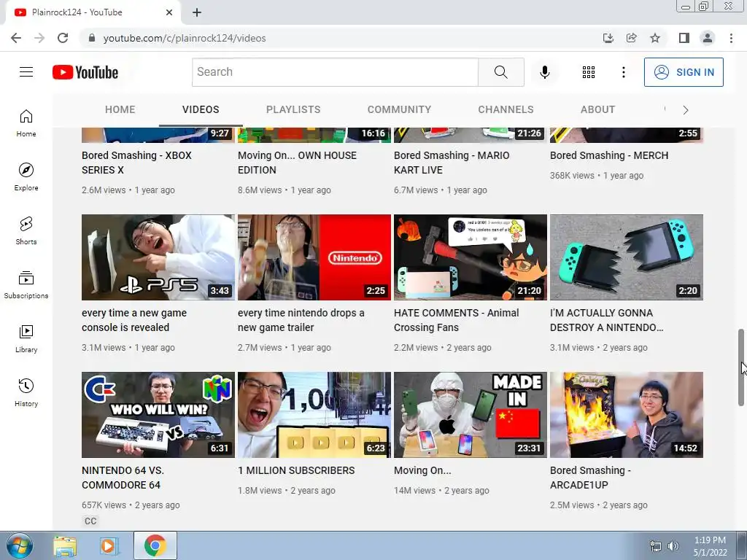
Task: Open "HATE COMMENTS - Animal Crossing Fans" title
Action: pyautogui.click(x=456, y=320)
